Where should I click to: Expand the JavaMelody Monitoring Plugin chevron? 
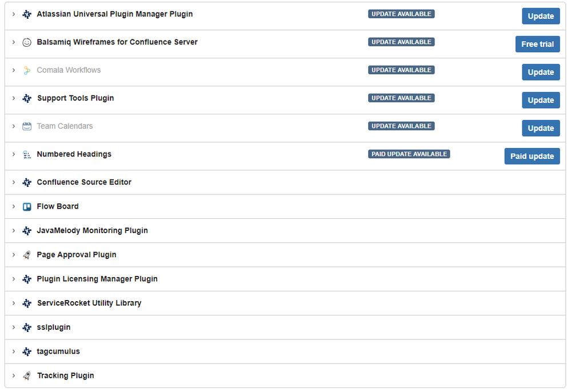click(14, 231)
